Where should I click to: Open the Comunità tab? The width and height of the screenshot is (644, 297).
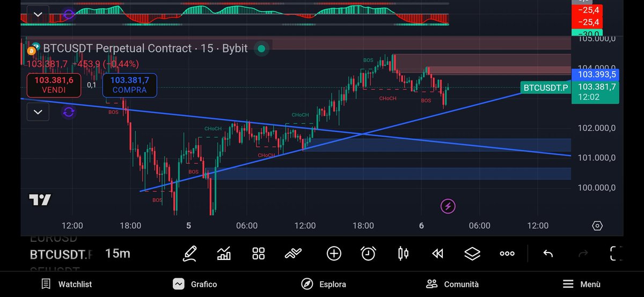[x=452, y=284]
